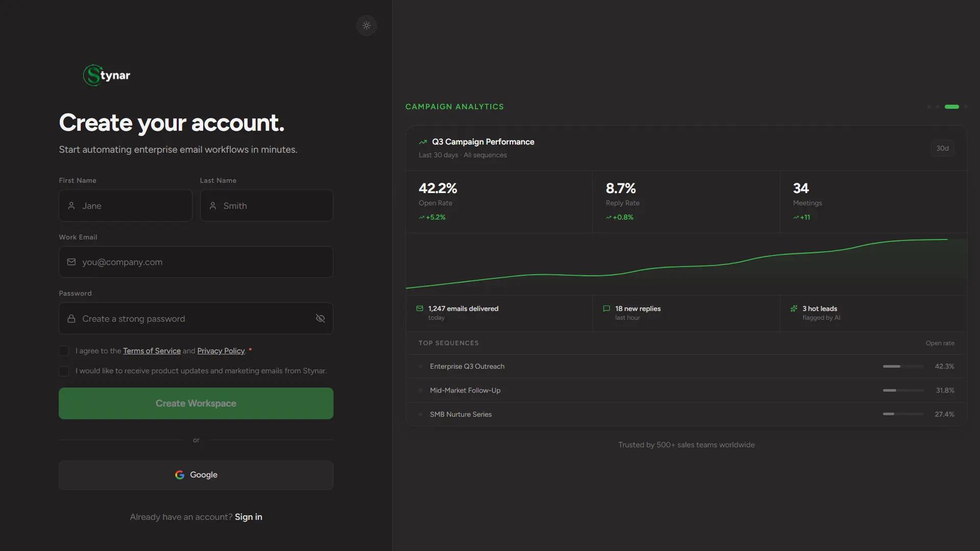Viewport: 980px width, 551px height.
Task: Click the chat icon beside 18 new replies
Action: pos(607,308)
